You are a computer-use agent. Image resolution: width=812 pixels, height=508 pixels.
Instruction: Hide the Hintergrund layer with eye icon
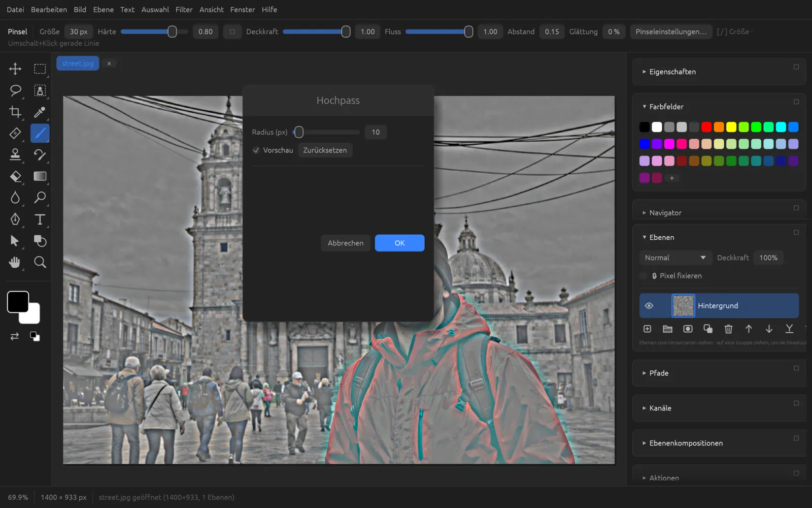pyautogui.click(x=649, y=306)
